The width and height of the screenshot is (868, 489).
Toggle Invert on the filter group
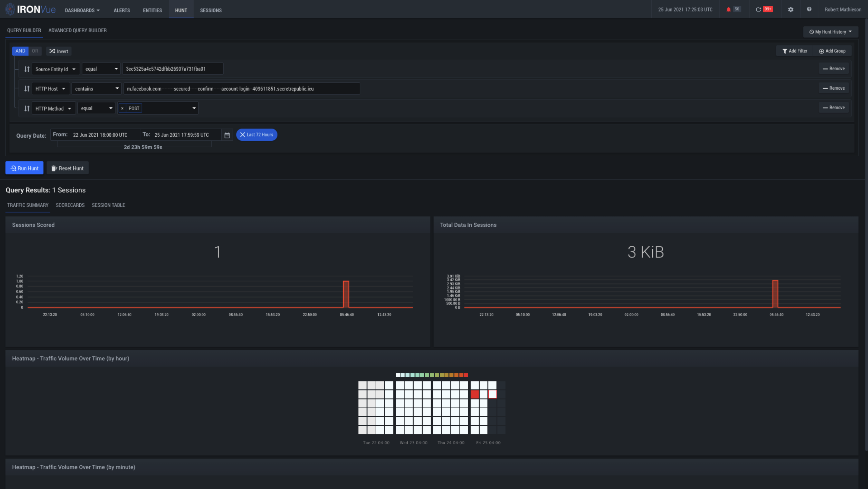59,51
